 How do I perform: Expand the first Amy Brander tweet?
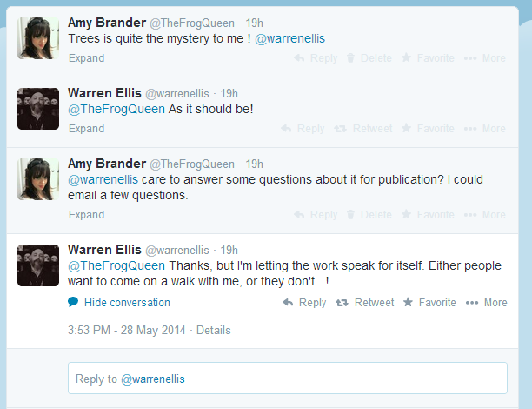pos(87,58)
